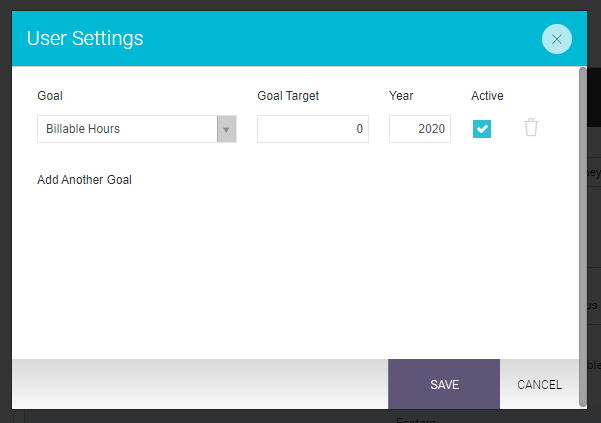
Task: Delete the Billable Hours goal with trash icon
Action: 531,128
